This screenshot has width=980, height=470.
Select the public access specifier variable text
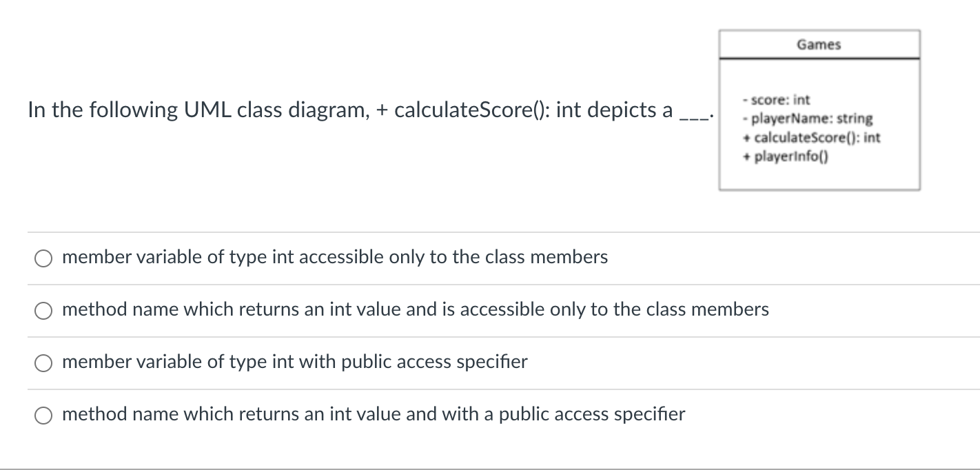tap(294, 362)
